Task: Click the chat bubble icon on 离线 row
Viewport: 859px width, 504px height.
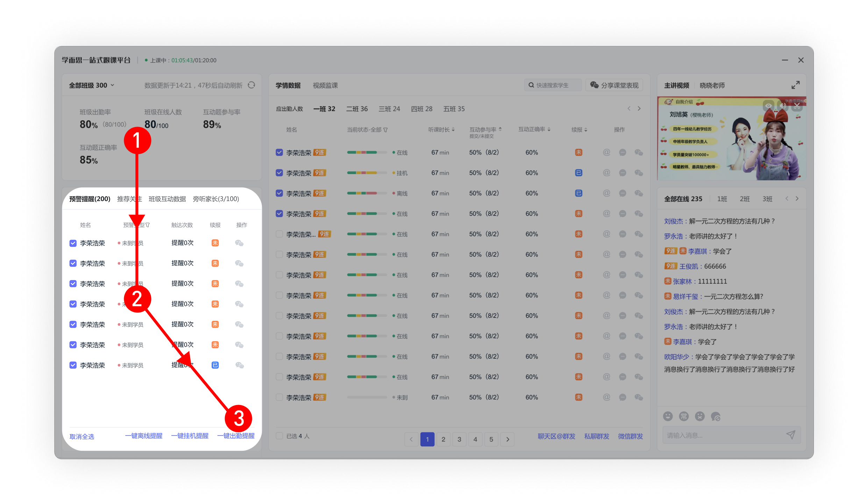Action: click(623, 193)
